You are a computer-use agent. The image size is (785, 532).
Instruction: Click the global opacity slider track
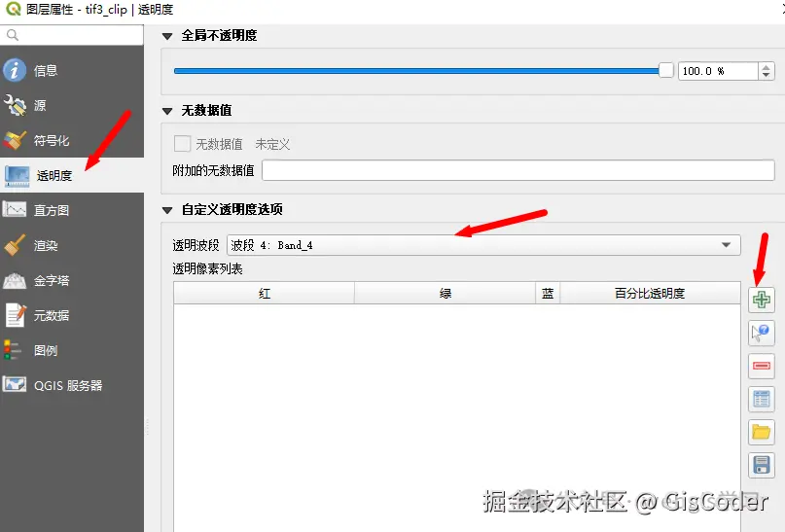point(416,71)
